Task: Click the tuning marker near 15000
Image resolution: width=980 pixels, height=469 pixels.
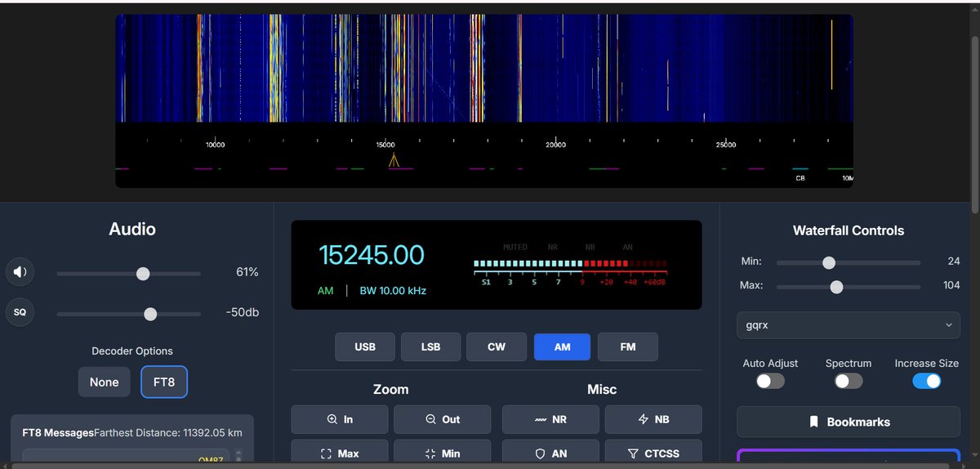Action: coord(393,159)
